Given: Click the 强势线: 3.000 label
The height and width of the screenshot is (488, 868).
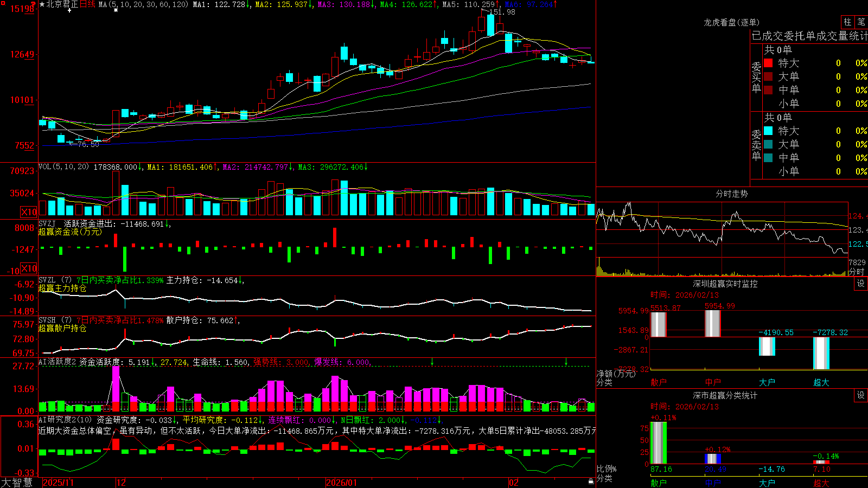Looking at the screenshot, I should [282, 362].
